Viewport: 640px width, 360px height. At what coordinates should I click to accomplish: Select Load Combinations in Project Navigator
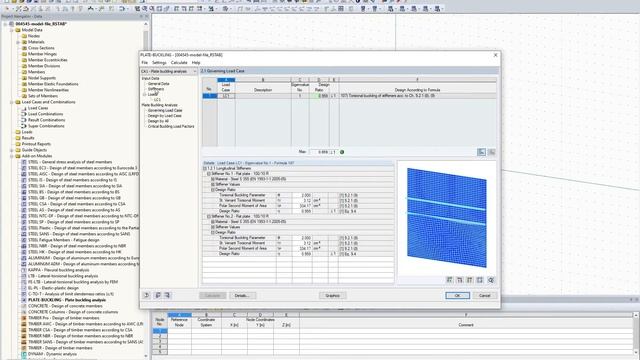[45, 114]
